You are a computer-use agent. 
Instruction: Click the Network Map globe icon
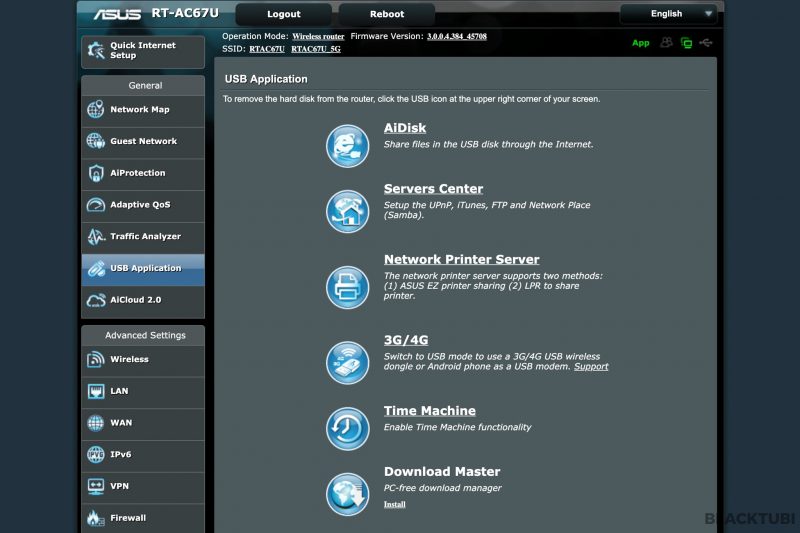tap(95, 109)
